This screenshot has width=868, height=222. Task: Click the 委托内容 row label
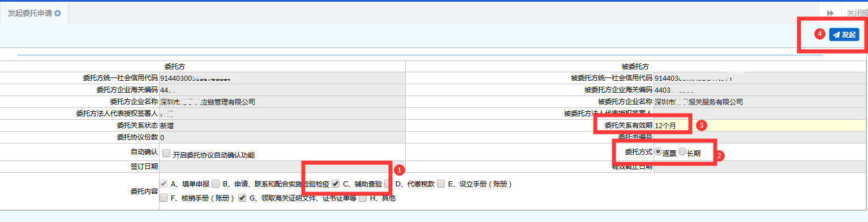click(x=144, y=191)
